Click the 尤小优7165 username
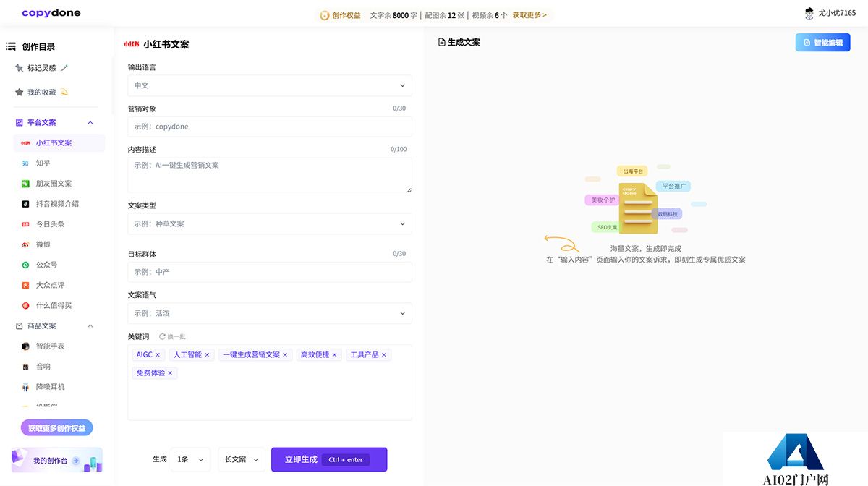The image size is (868, 486). (837, 14)
